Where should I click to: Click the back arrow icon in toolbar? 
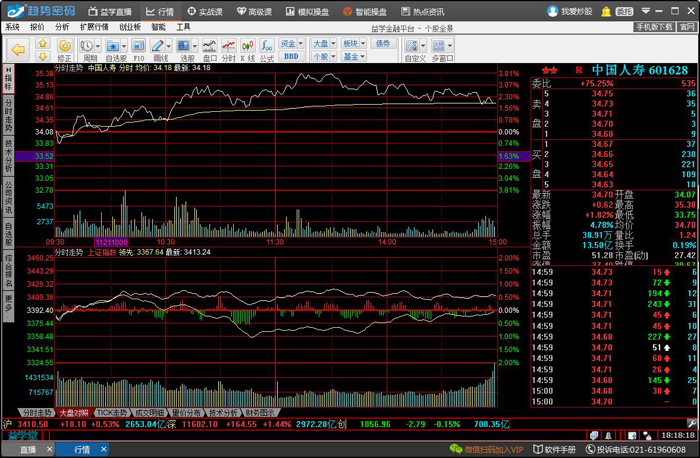tap(17, 46)
